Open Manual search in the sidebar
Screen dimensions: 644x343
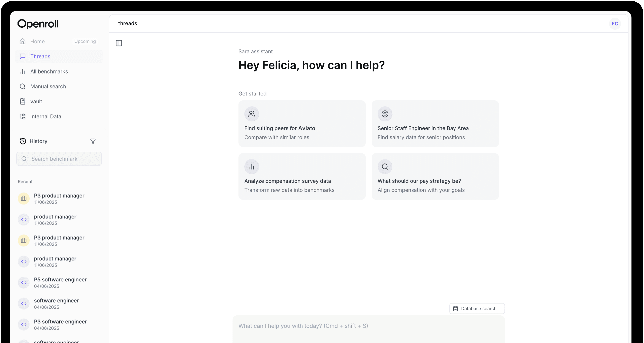(48, 86)
